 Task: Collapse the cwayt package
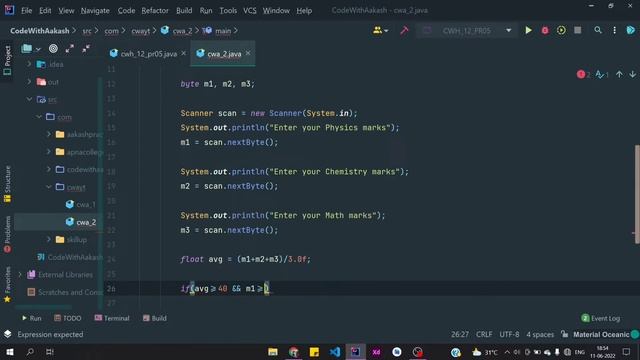(49, 187)
